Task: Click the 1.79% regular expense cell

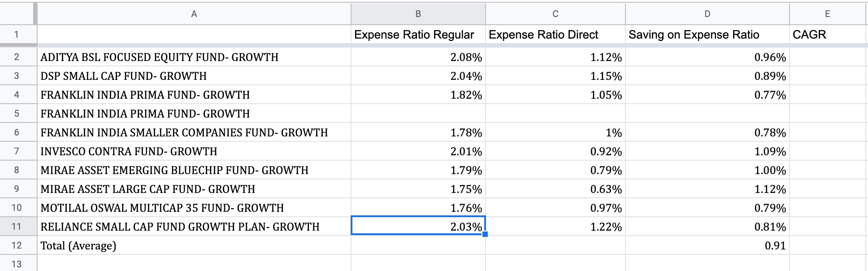Action: tap(418, 170)
